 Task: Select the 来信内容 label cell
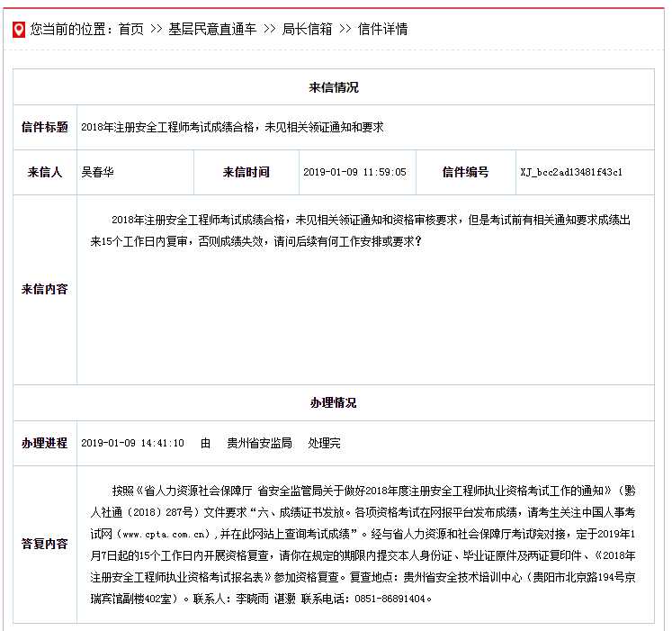tap(45, 289)
